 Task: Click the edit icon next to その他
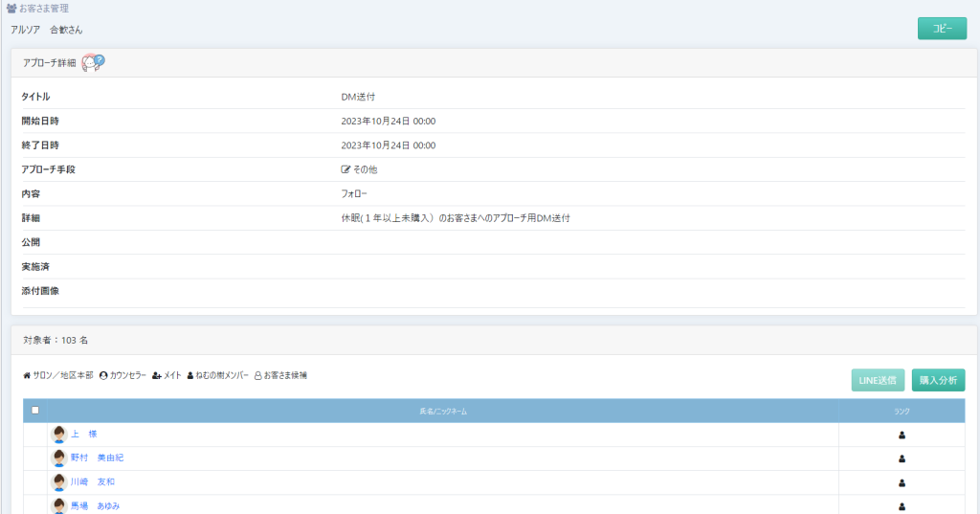(x=345, y=169)
